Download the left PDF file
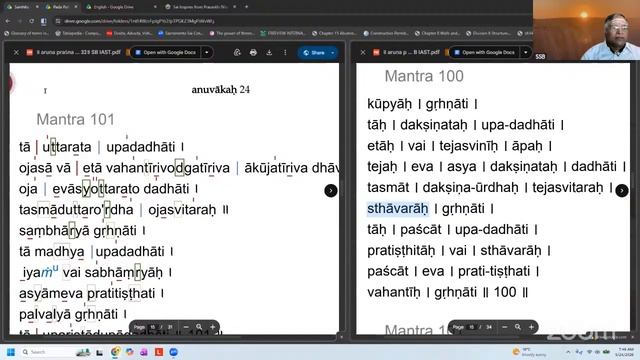This screenshot has height=360, width=640. point(269,52)
